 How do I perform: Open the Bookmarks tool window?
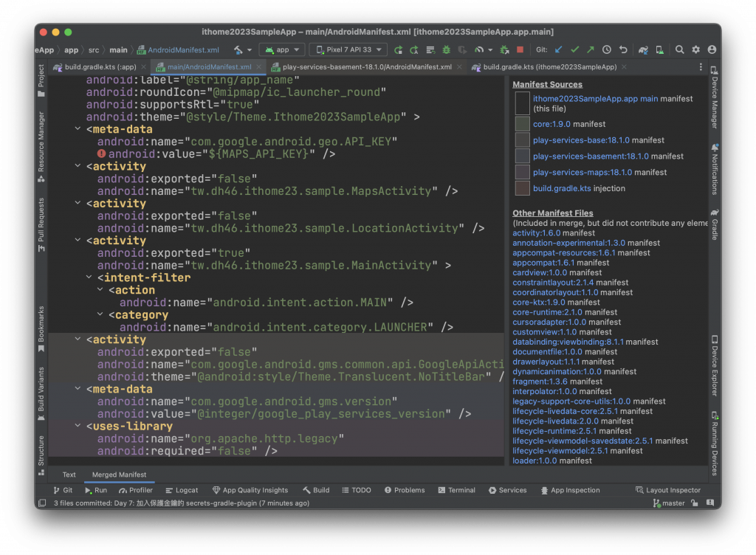tap(41, 329)
